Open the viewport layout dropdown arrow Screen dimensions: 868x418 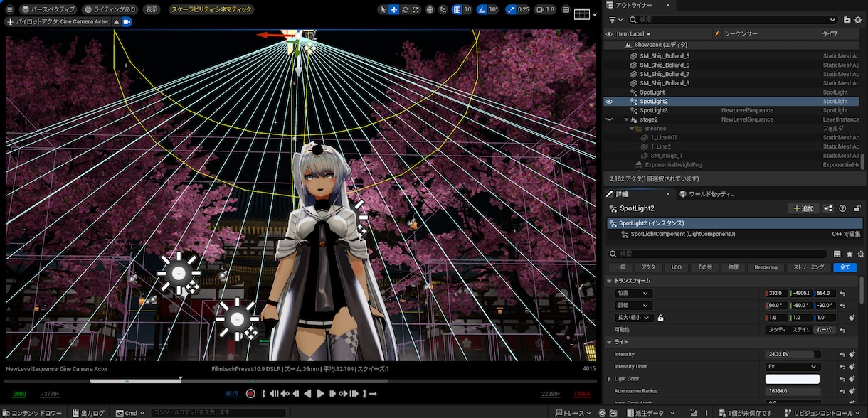coord(595,14)
